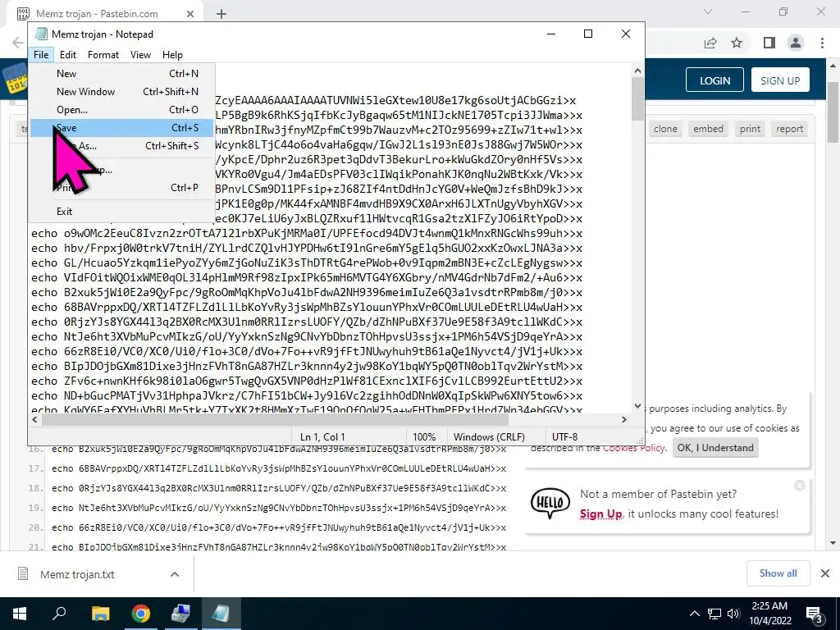This screenshot has width=840, height=630.
Task: Open the Help menu in Notepad
Action: pos(172,55)
